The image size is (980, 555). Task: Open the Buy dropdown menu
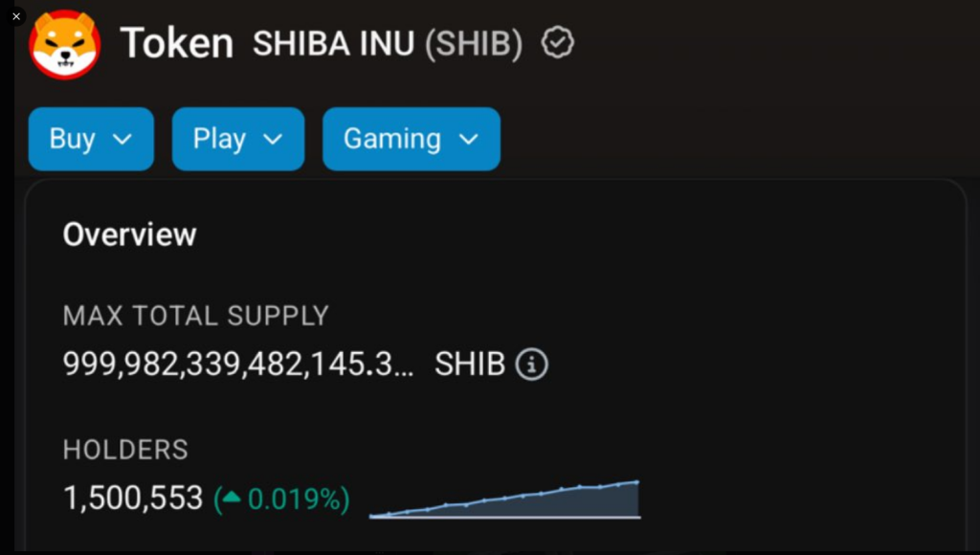tap(91, 139)
